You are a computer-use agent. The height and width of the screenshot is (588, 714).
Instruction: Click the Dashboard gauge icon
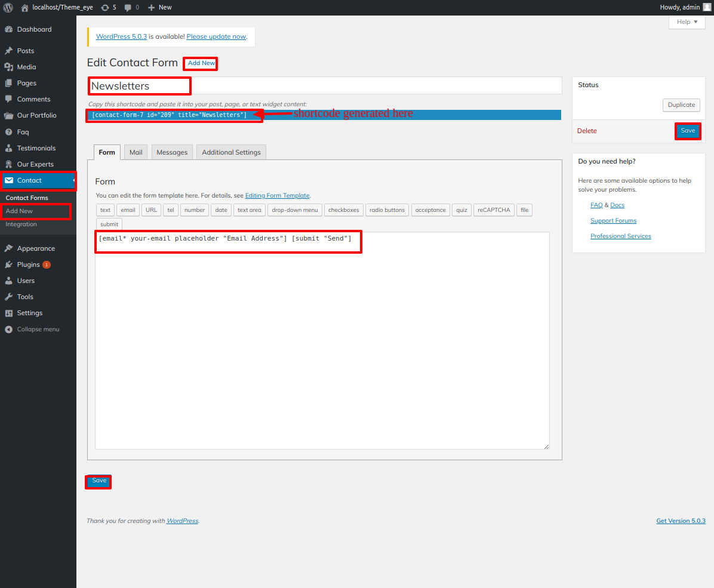(x=8, y=29)
